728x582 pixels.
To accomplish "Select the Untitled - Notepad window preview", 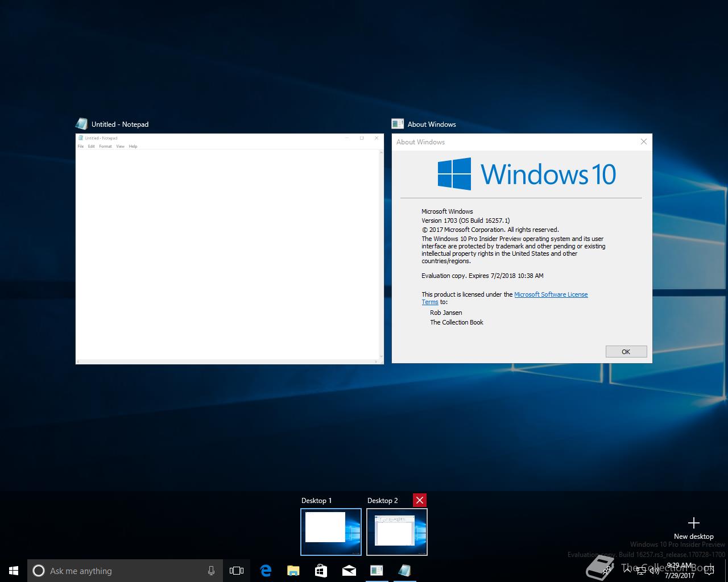I will point(230,248).
